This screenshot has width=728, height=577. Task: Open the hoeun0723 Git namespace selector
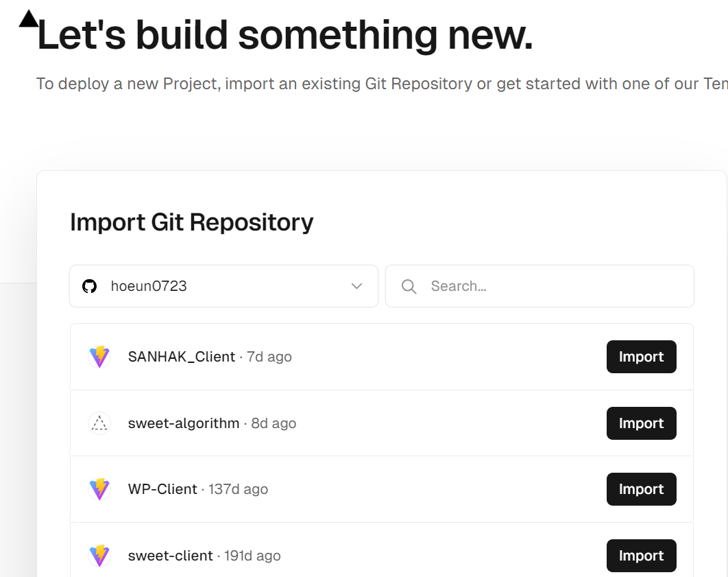point(223,286)
